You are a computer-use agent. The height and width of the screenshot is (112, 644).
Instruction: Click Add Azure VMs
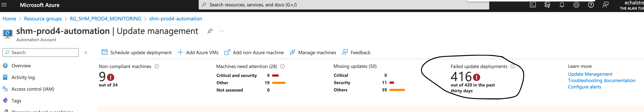[199, 53]
